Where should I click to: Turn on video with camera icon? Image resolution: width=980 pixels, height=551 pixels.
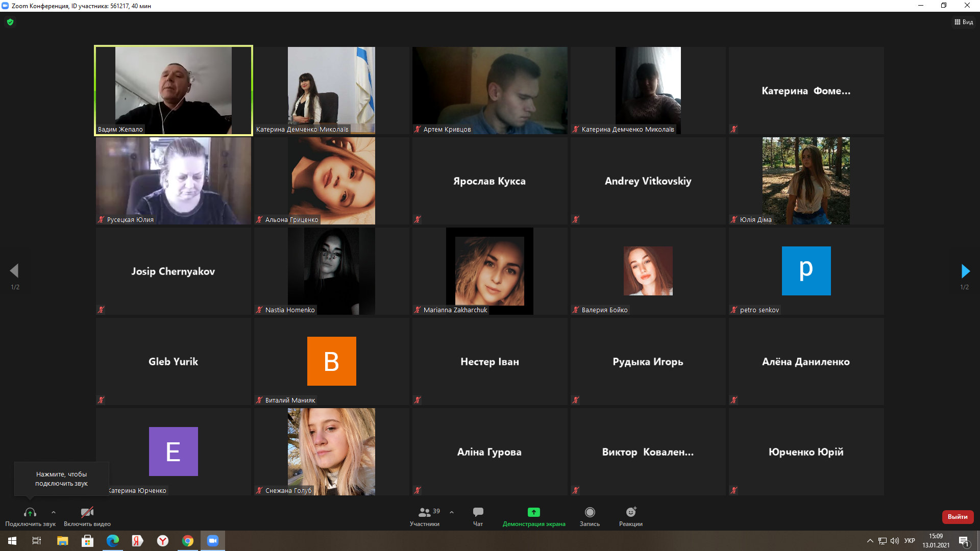pos(87,512)
